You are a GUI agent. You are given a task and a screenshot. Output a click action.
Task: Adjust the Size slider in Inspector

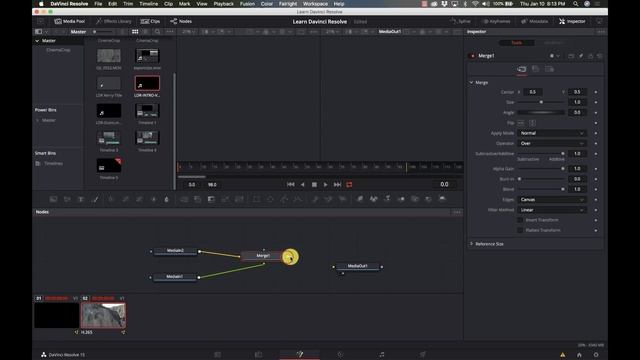coord(541,102)
